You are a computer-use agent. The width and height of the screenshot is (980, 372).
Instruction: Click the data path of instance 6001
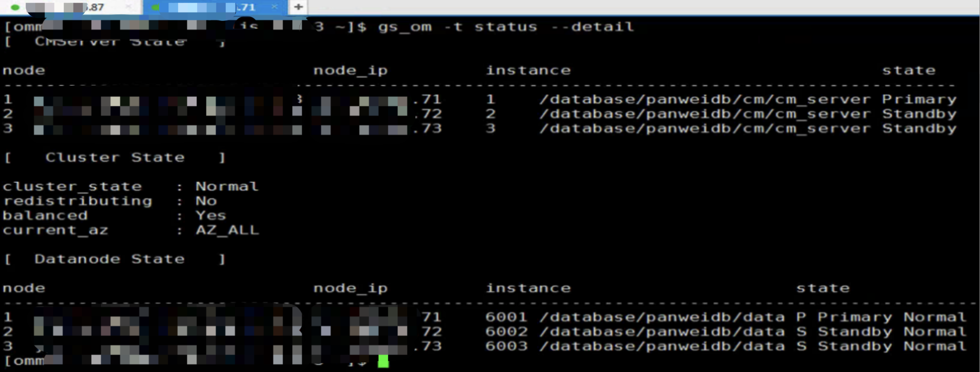click(662, 317)
